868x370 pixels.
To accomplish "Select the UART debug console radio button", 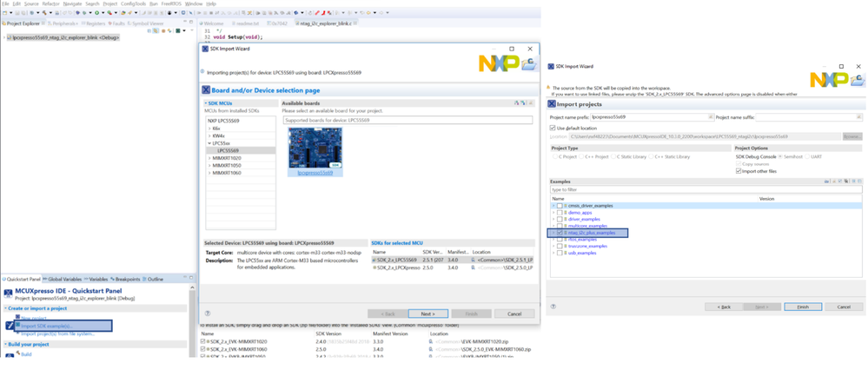I will (x=806, y=156).
